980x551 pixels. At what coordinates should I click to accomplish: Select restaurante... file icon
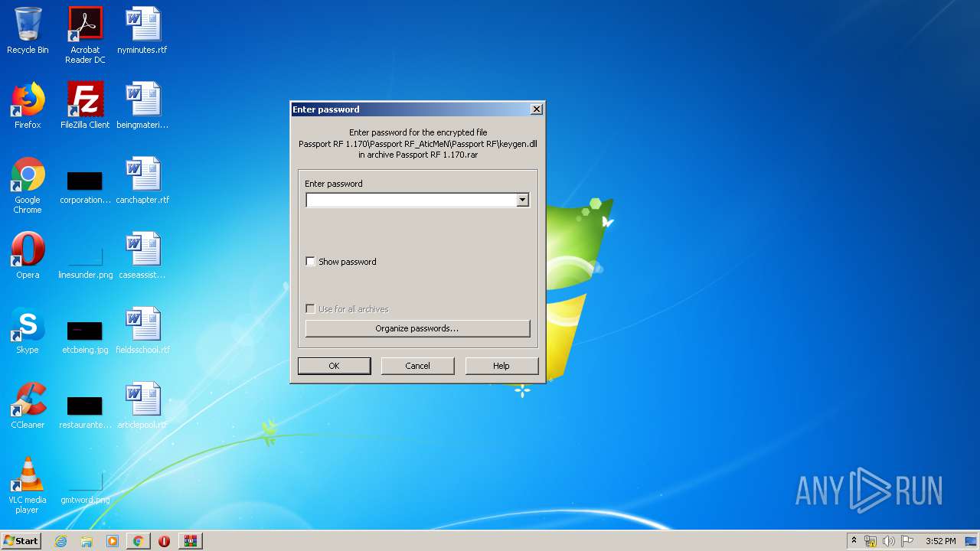[x=85, y=413]
